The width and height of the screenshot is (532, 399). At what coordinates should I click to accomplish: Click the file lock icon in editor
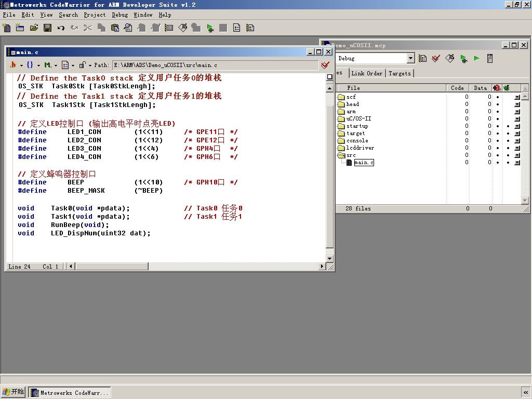tap(82, 64)
